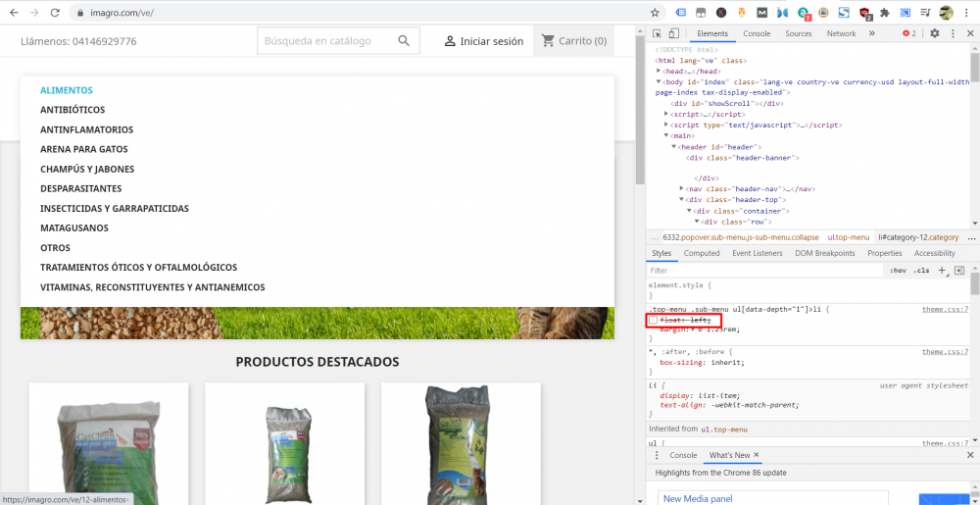
Task: Open the green extension with badge 7
Action: point(804,13)
